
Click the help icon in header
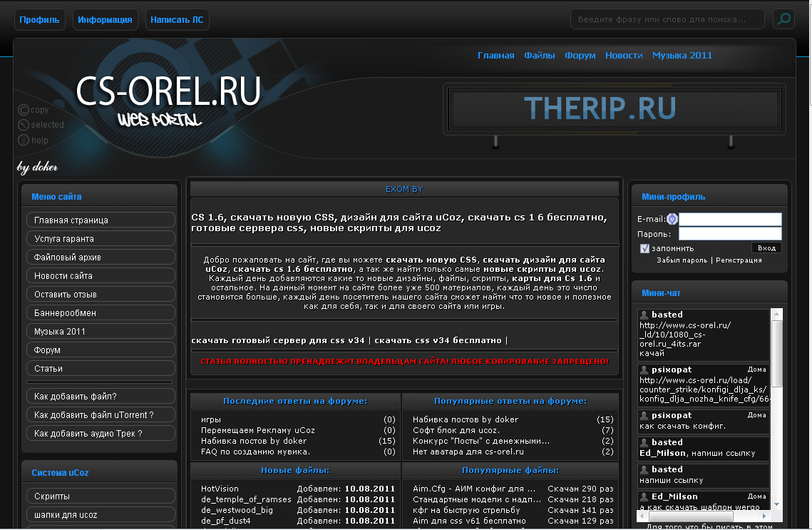pos(24,140)
